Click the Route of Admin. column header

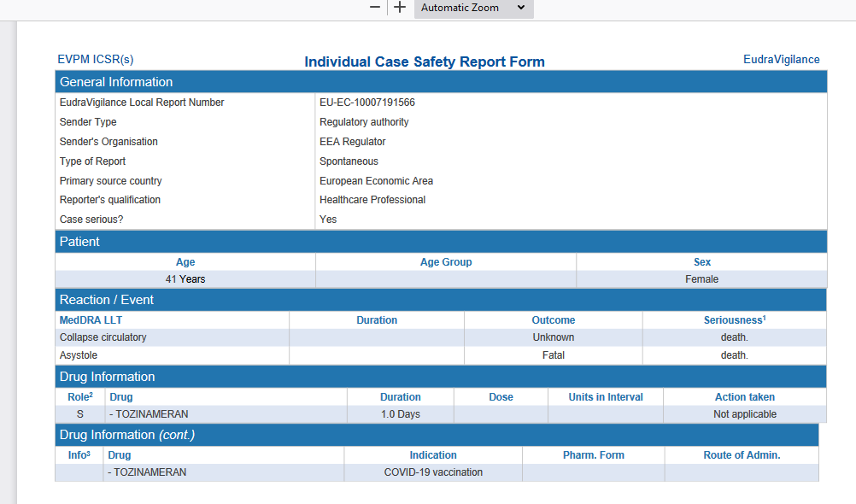point(742,454)
